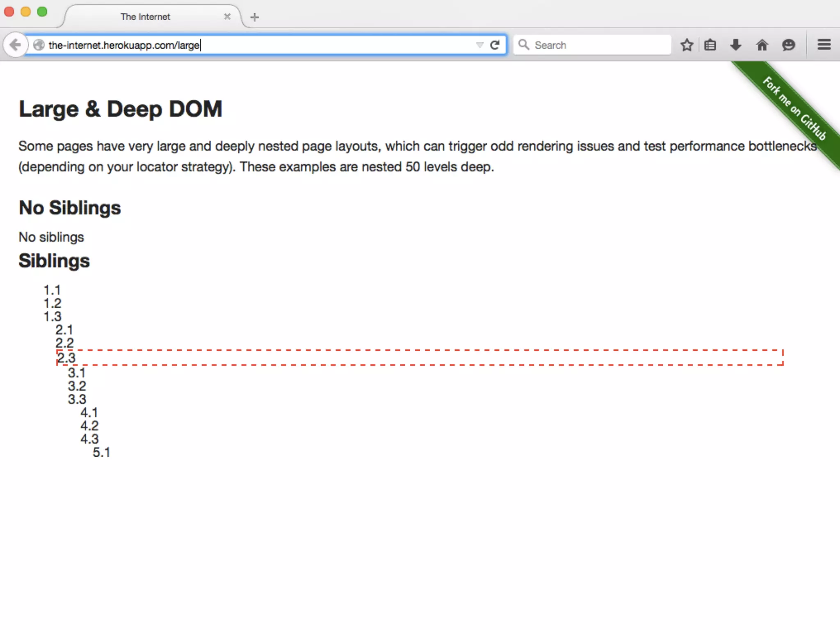Expand the URL history dropdown arrow
Viewport: 840px width, 630px height.
(479, 45)
